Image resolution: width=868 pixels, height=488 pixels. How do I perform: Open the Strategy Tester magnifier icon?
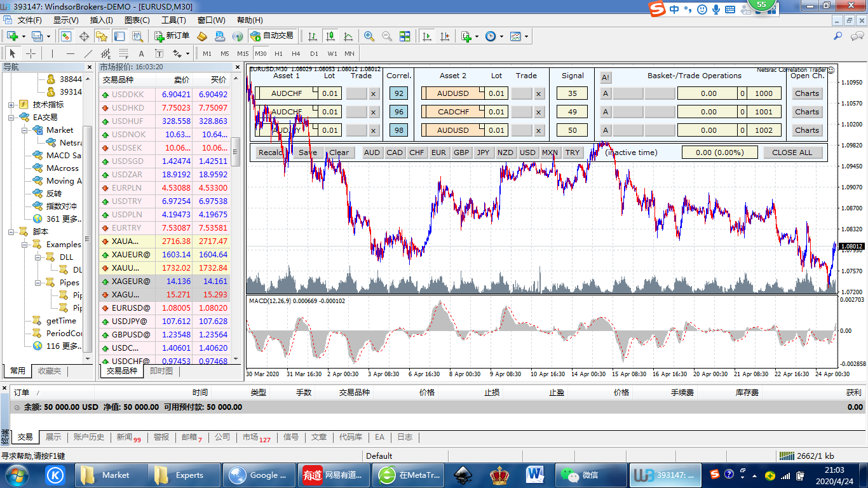(x=137, y=36)
